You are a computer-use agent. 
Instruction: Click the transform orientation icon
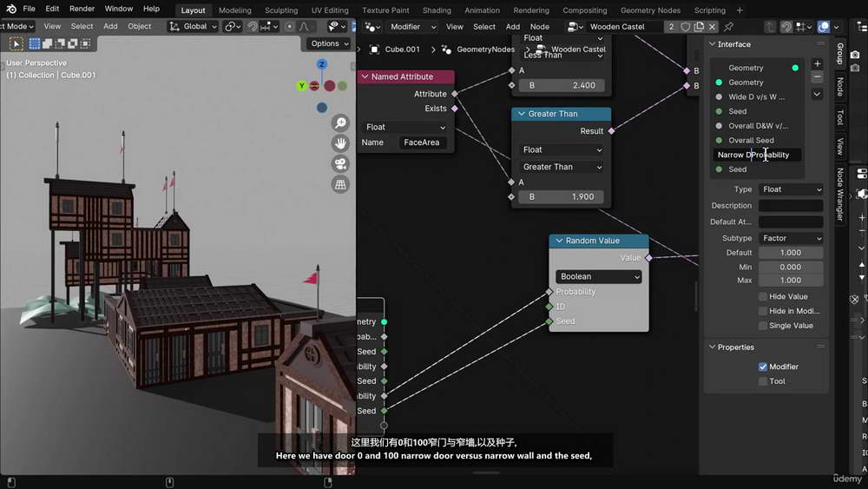click(174, 27)
